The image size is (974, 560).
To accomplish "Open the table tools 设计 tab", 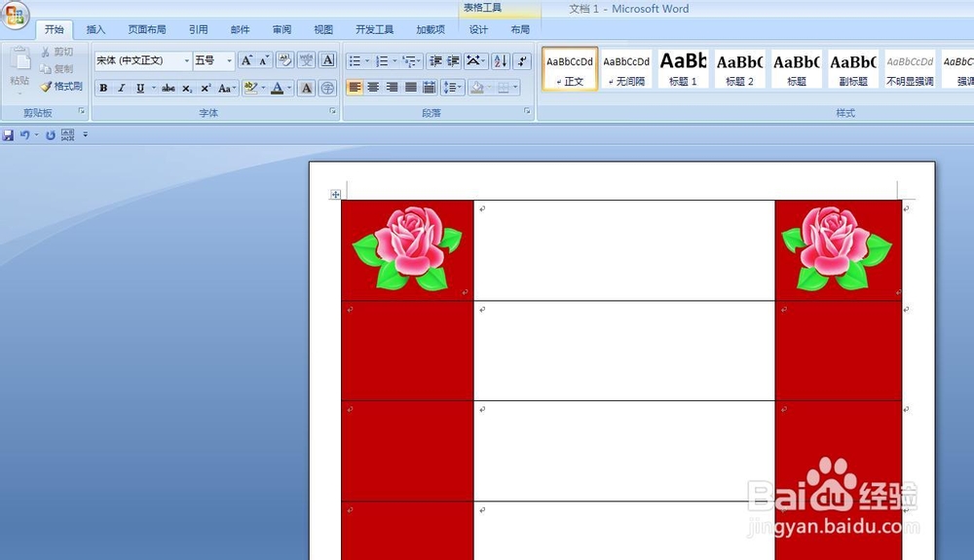I will pos(478,29).
